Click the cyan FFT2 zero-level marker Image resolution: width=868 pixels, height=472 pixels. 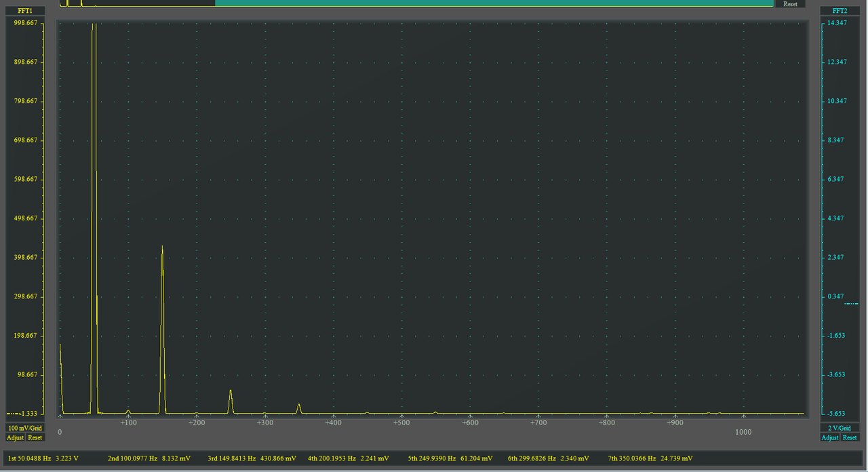point(851,304)
